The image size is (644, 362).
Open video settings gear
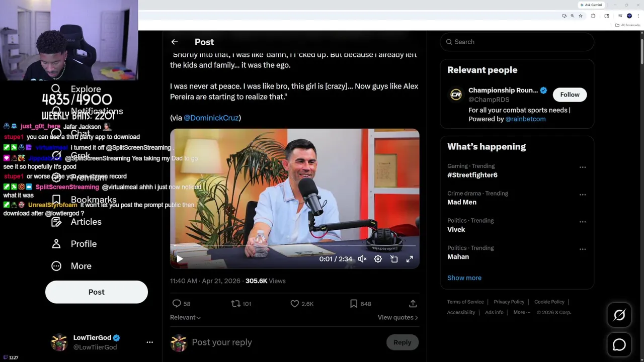point(378,259)
